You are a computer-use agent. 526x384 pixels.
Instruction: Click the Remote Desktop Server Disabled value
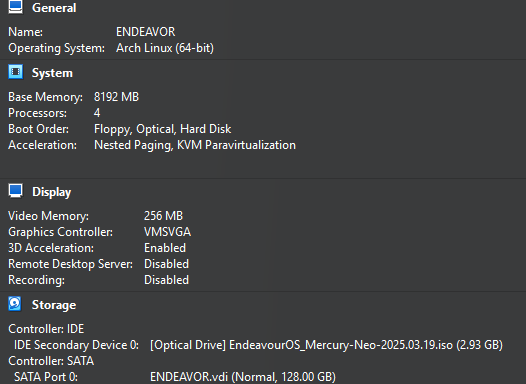coord(166,264)
